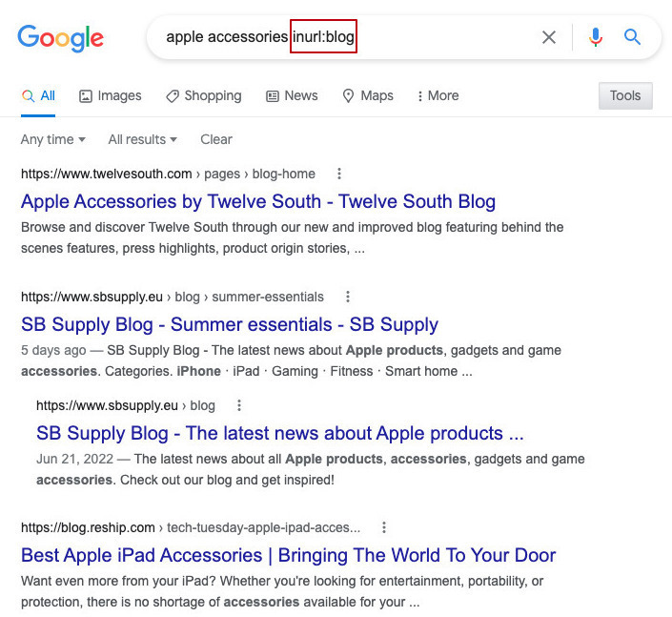Open Apple Accessories by Twelve South link

[258, 201]
